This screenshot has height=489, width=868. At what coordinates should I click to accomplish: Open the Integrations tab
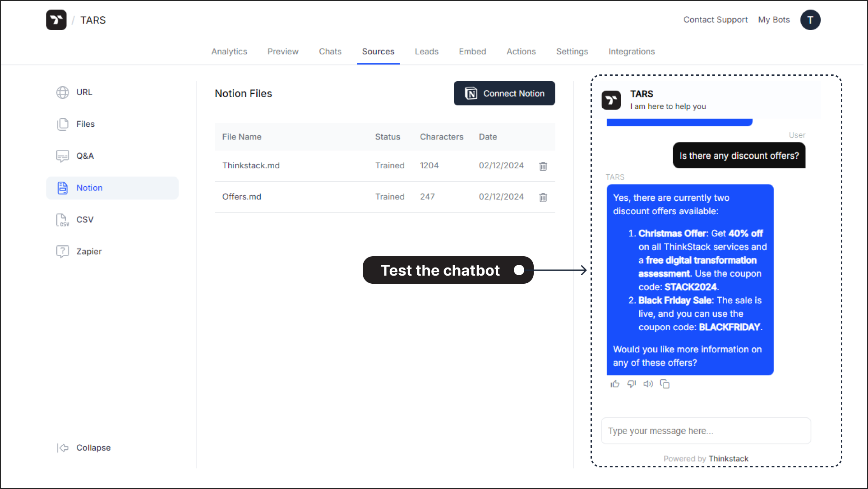click(x=632, y=51)
